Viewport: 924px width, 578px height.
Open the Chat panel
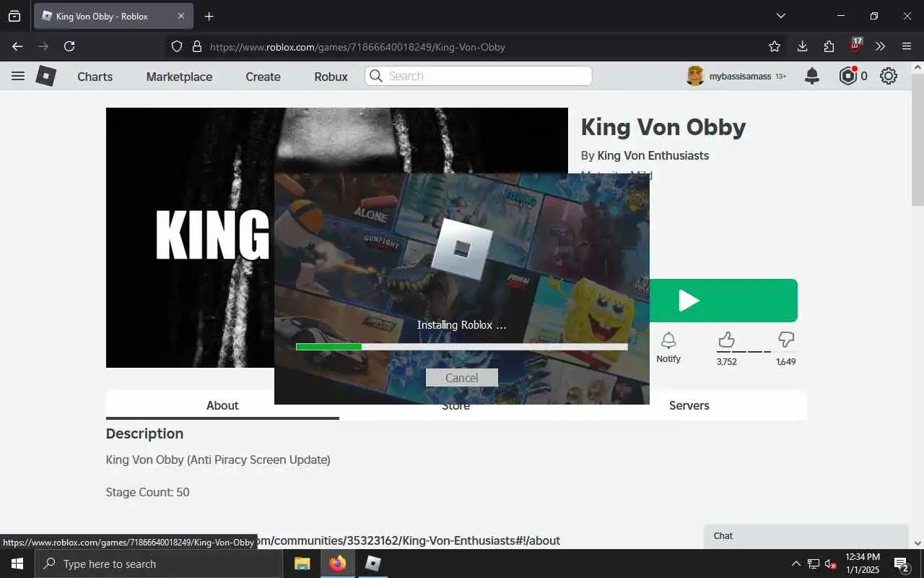click(806, 536)
